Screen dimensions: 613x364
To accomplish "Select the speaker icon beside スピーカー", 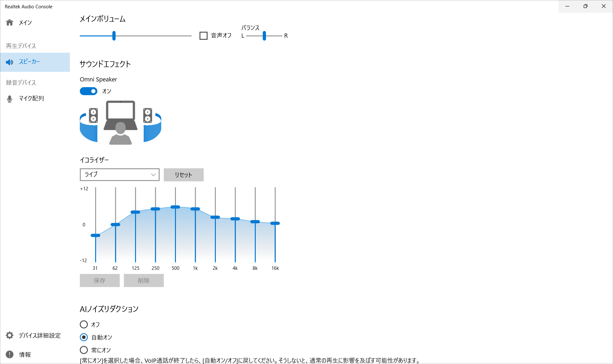I will (x=10, y=62).
